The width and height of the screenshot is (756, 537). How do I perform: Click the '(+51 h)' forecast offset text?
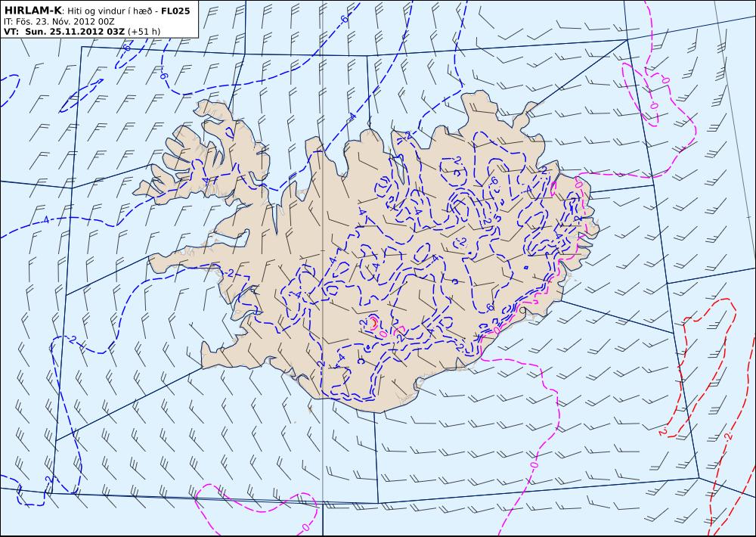(144, 32)
